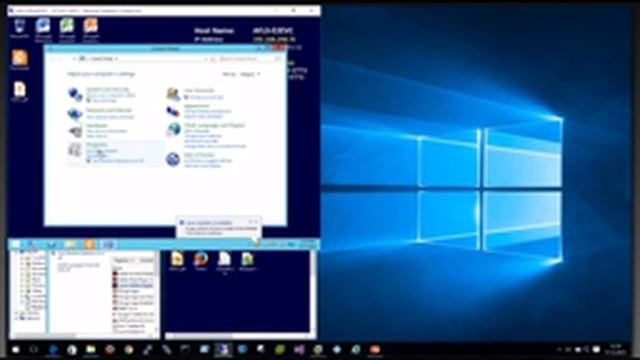Open Turn Windows features on or off link

[118, 161]
